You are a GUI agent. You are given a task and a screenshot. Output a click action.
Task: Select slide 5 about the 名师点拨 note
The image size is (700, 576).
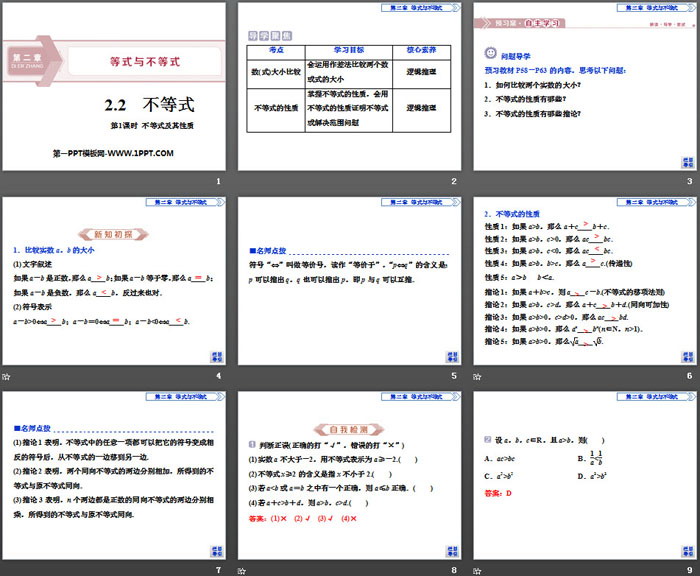tap(348, 283)
